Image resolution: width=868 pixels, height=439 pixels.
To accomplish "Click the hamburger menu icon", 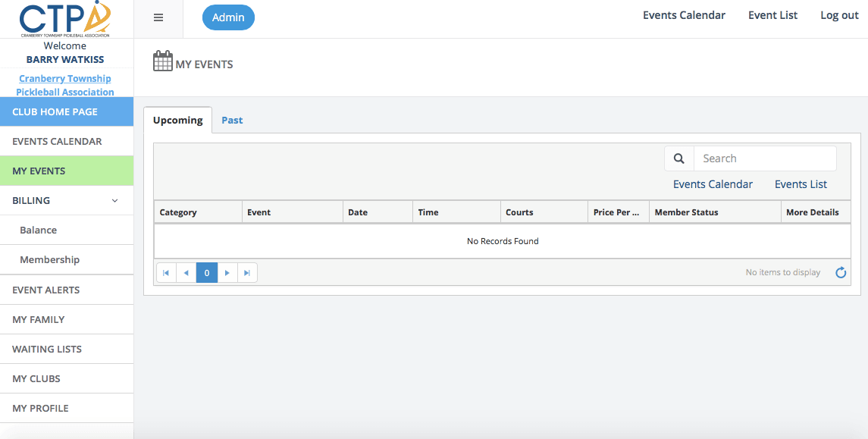I will [x=158, y=17].
